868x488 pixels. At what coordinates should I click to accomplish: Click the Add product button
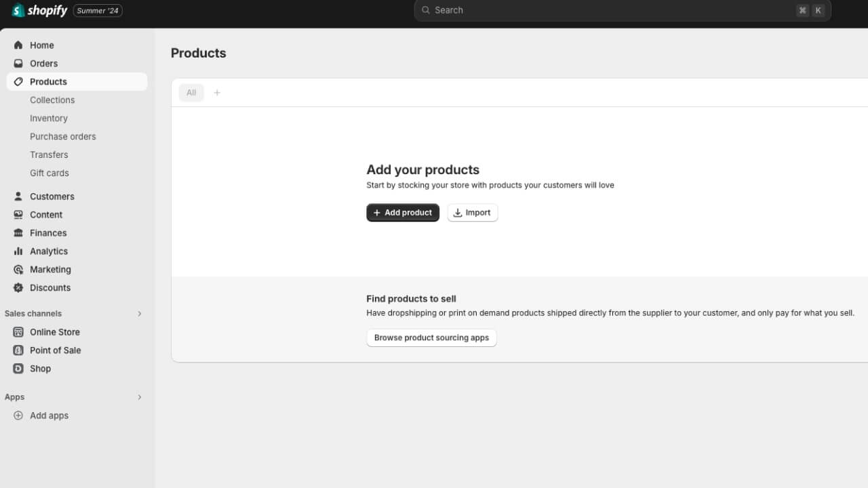pyautogui.click(x=403, y=212)
